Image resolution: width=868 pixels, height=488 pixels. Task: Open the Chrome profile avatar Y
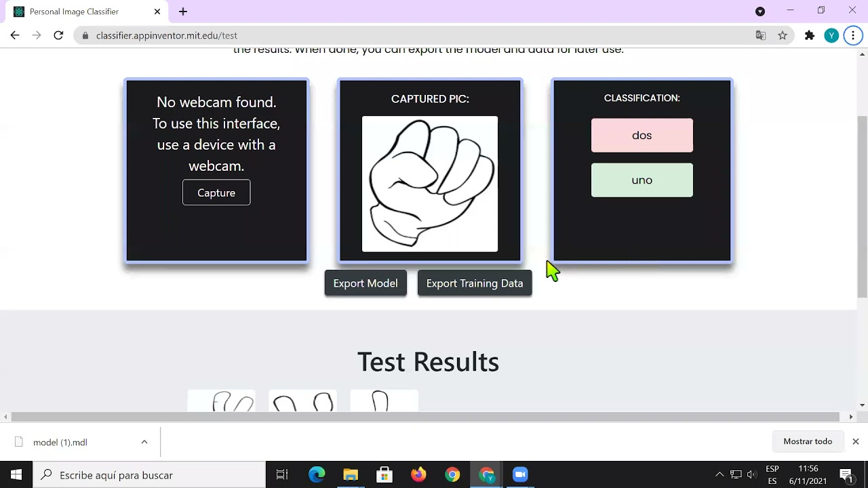(831, 36)
